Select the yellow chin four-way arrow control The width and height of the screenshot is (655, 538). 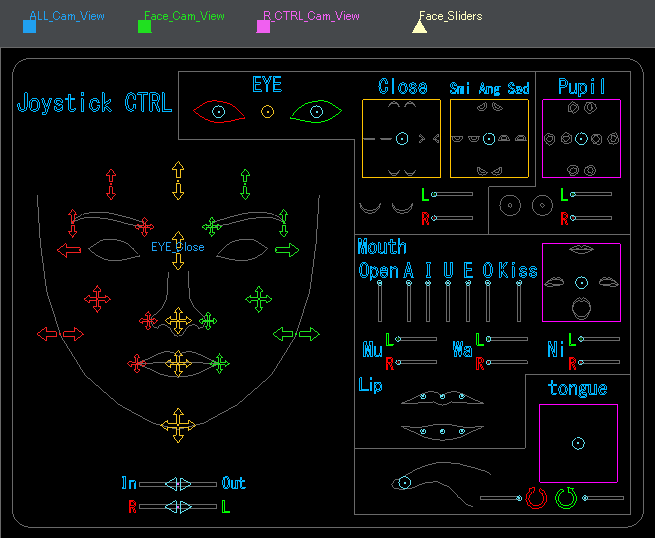point(178,425)
